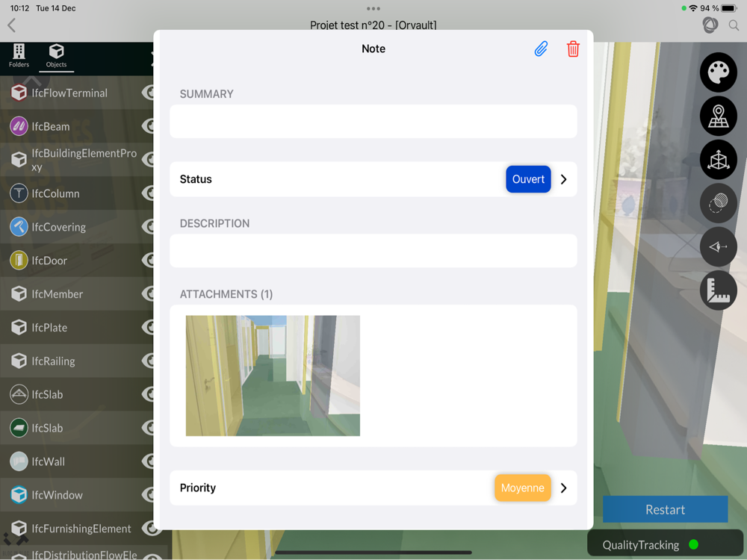Click the IfcColumn icon
The height and width of the screenshot is (560, 747).
(x=19, y=193)
